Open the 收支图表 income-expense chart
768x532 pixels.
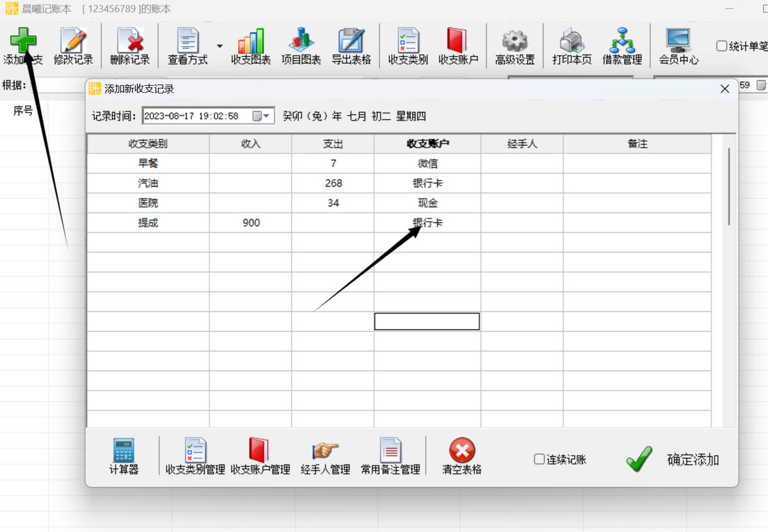pyautogui.click(x=250, y=45)
